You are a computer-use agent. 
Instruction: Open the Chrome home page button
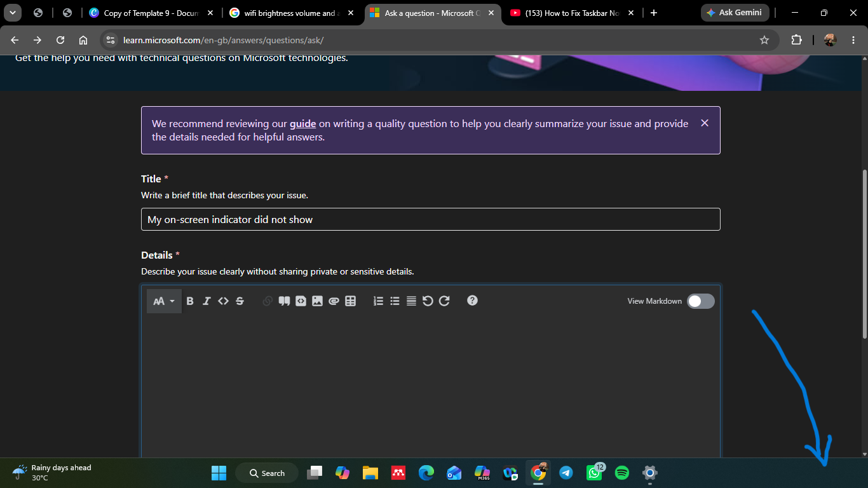83,40
